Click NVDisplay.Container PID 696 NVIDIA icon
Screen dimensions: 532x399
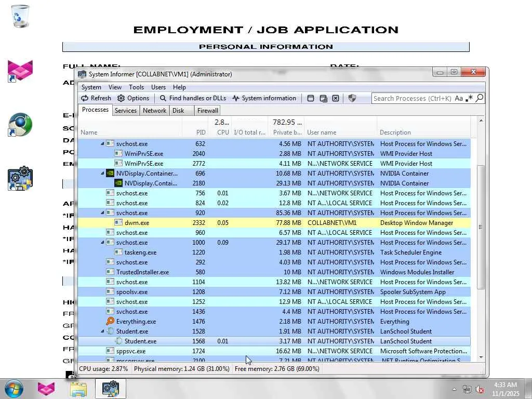point(110,174)
